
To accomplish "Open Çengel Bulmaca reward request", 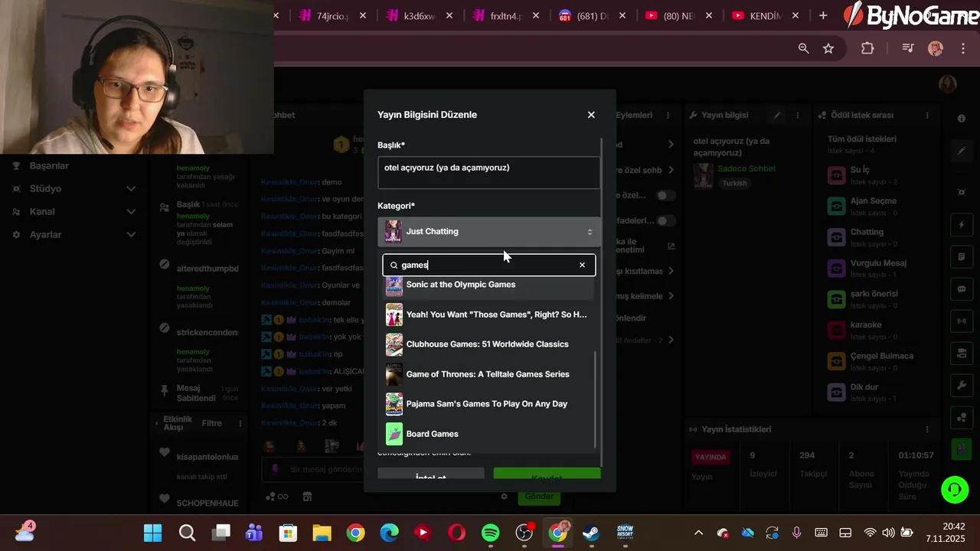I will pos(877,360).
